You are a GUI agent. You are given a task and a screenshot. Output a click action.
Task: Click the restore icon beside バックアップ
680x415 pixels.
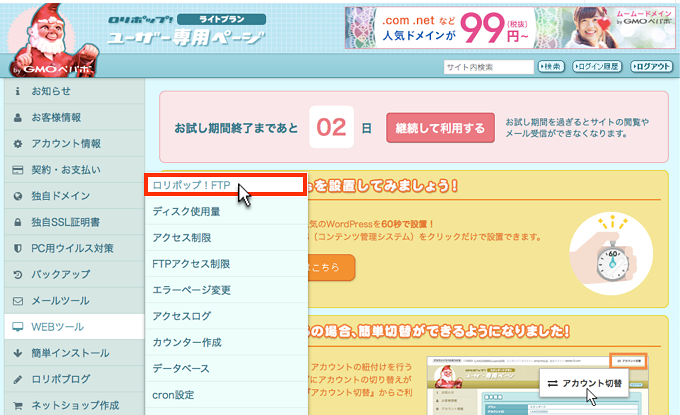tap(17, 274)
